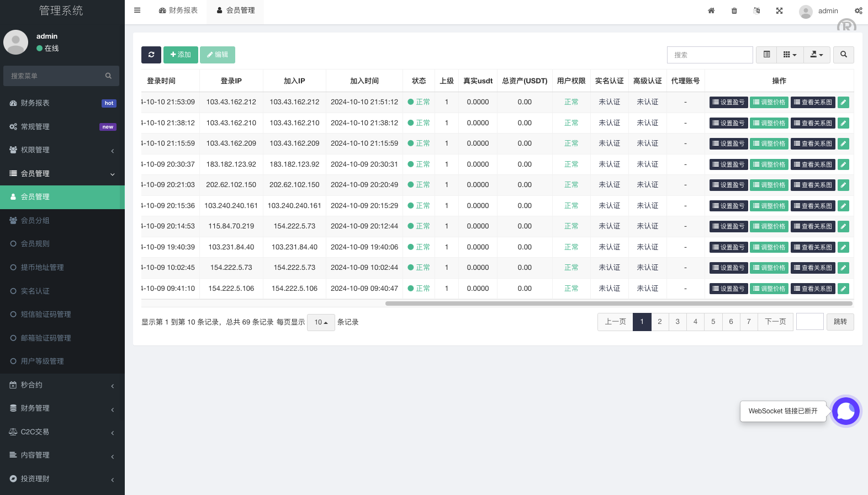Click the 搜索 input field above table
Screen dimensions: 868x495
(710, 55)
